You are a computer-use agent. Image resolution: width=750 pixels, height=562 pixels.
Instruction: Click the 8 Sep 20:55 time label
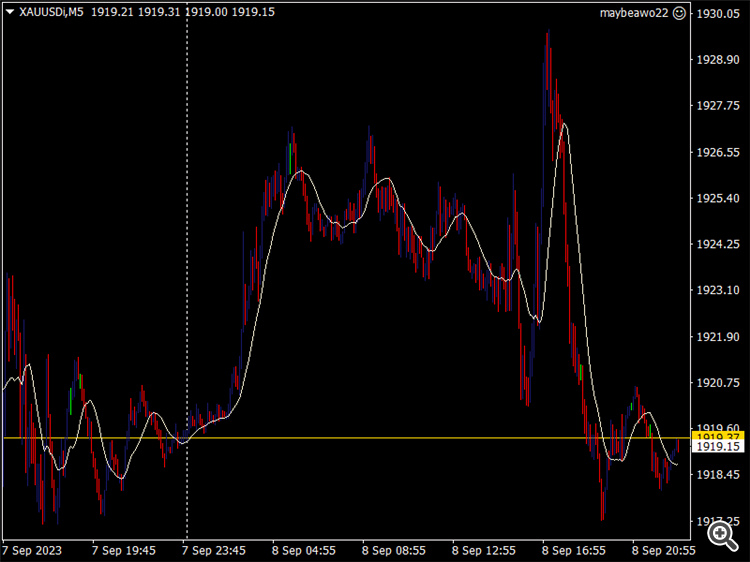pos(663,550)
